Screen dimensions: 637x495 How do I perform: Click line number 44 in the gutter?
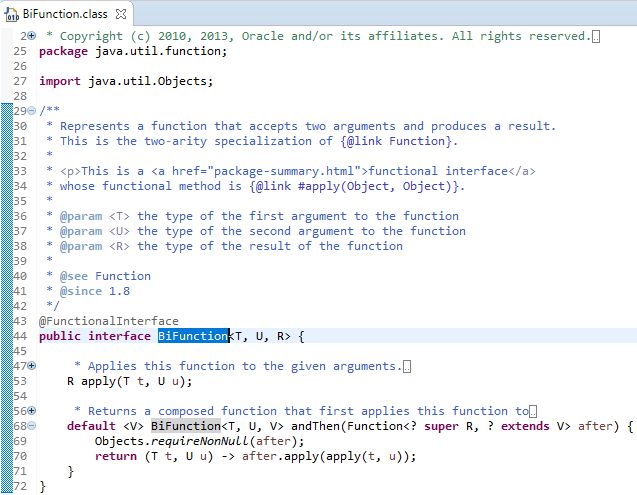pos(20,336)
